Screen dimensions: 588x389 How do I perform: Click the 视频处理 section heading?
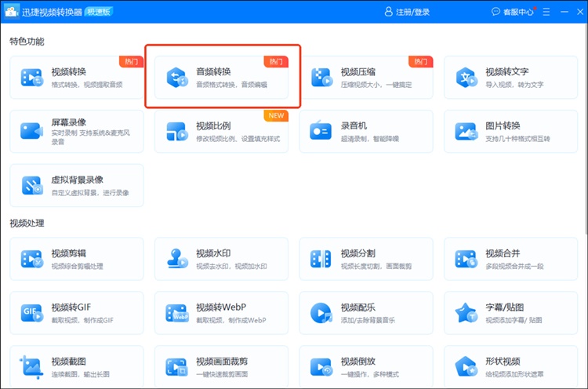click(27, 224)
